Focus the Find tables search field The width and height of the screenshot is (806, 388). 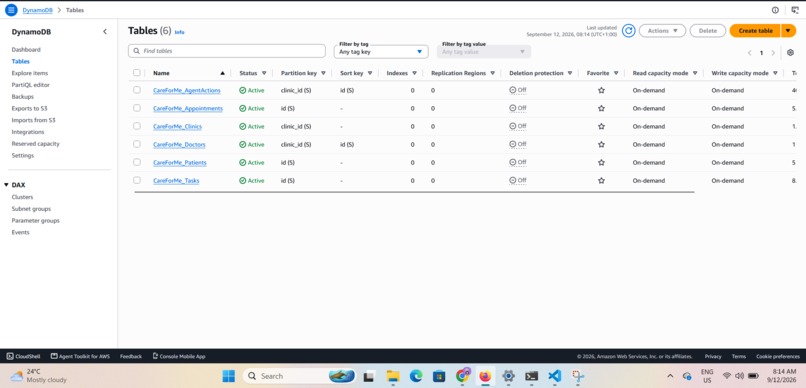pos(227,51)
